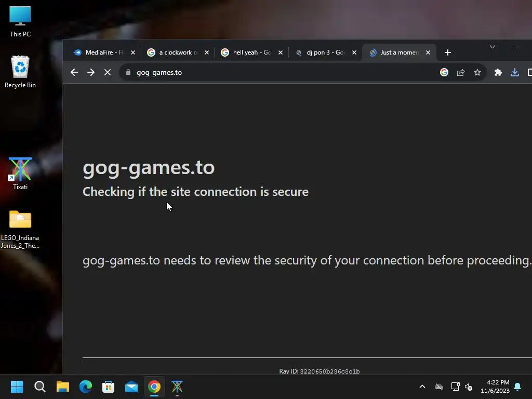Open clock and date 4:22 PM
Viewport: 532px width, 399px height.
pyautogui.click(x=495, y=387)
